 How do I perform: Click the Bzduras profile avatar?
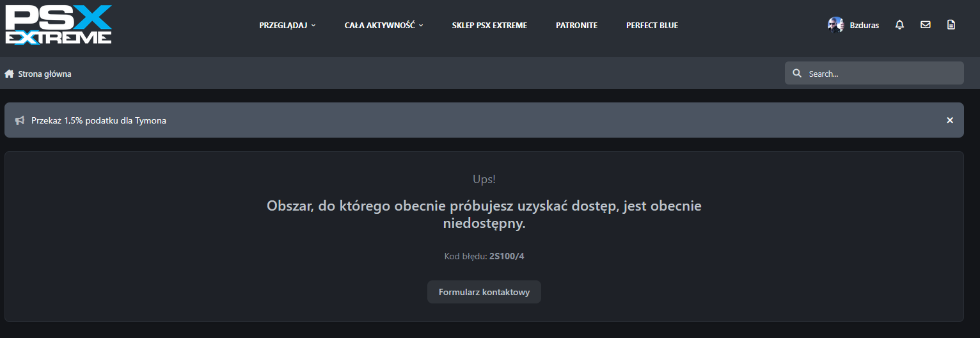[835, 25]
